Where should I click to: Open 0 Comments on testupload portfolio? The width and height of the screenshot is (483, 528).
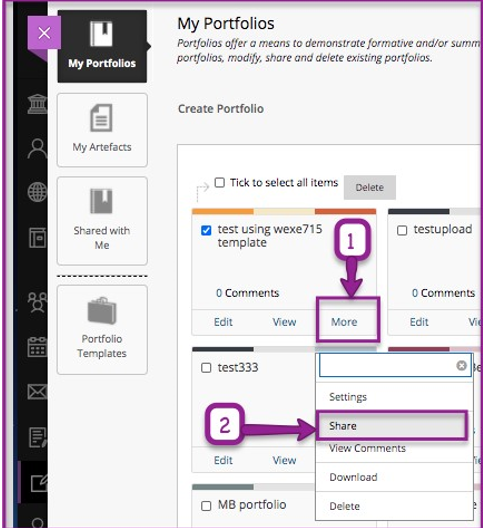[x=443, y=293]
